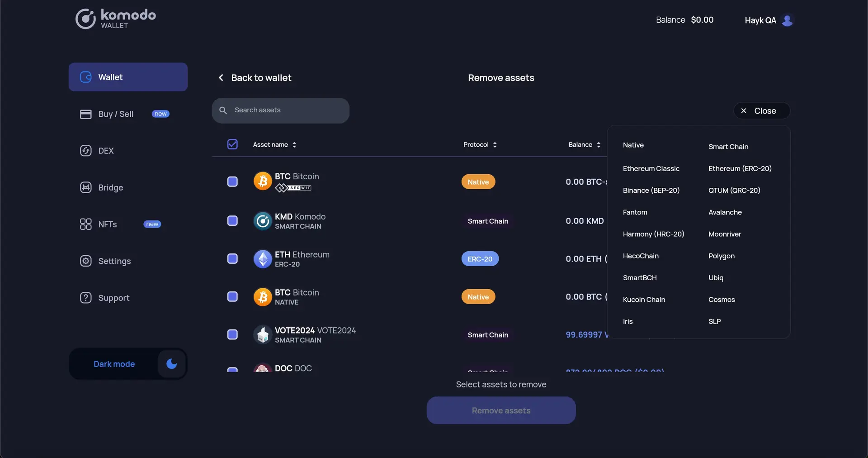Select the BTC Bitcoin SegWit checkbox
This screenshot has width=868, height=458.
tap(232, 181)
